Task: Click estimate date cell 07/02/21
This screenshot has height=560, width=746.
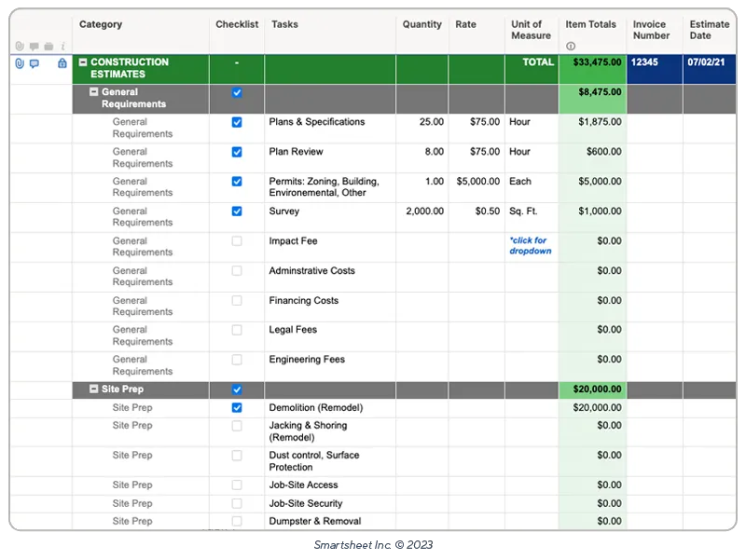Action: tap(710, 69)
